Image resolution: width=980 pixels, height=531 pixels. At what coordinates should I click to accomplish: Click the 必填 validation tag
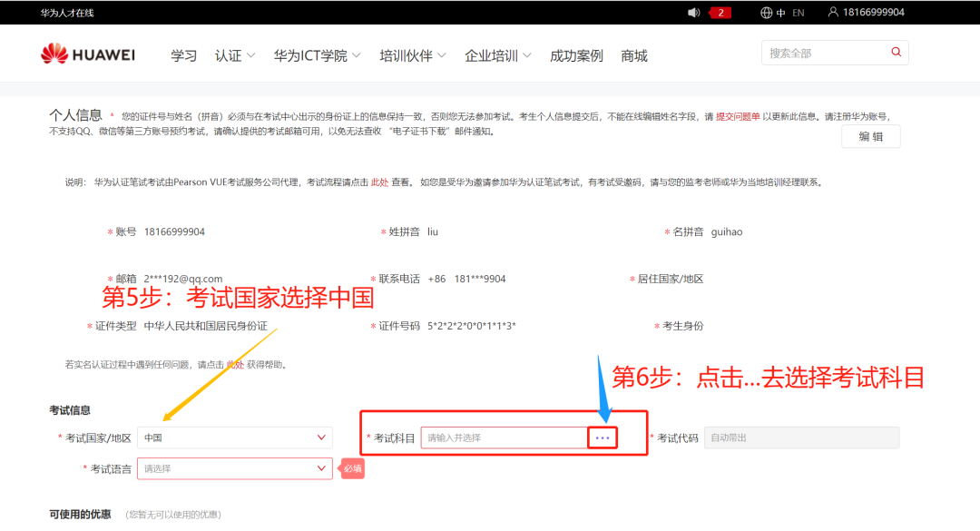pos(352,468)
